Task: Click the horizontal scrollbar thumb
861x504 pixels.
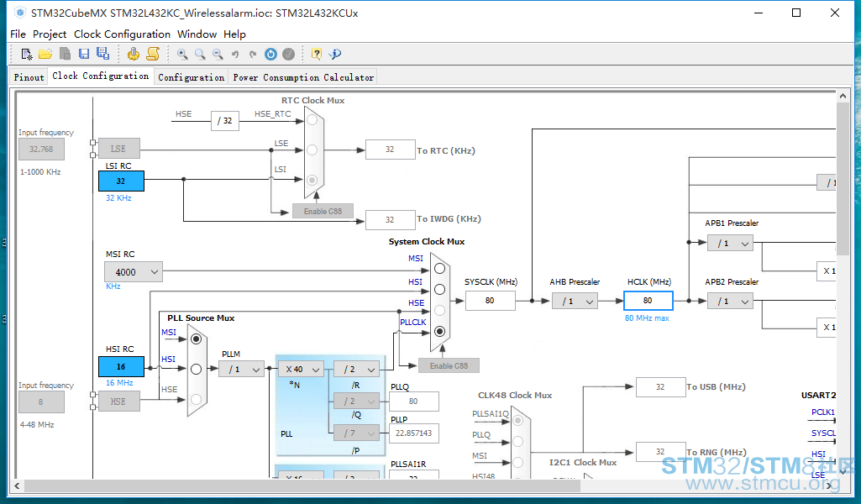Action: (x=302, y=486)
